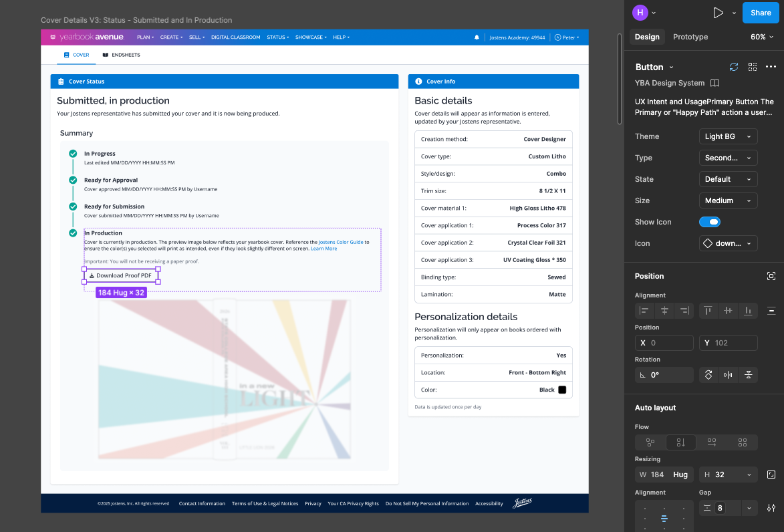Click the rotate 90 degrees icon

pyautogui.click(x=708, y=375)
